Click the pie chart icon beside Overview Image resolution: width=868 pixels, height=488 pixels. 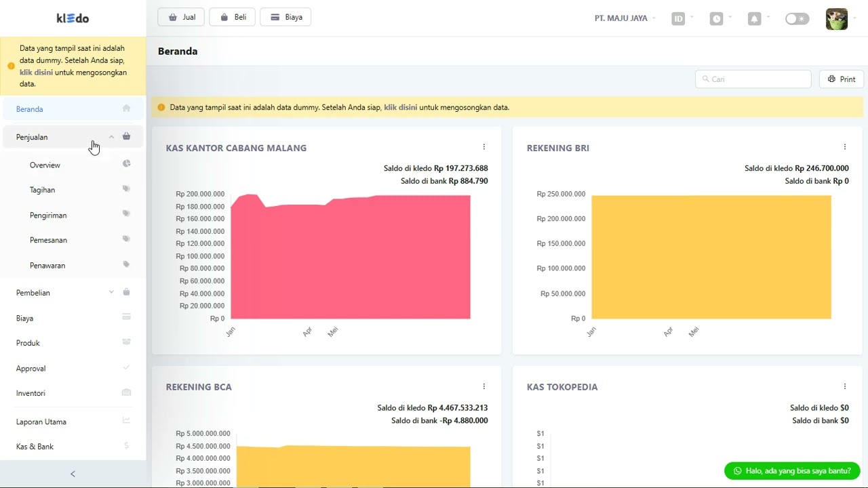click(x=126, y=164)
